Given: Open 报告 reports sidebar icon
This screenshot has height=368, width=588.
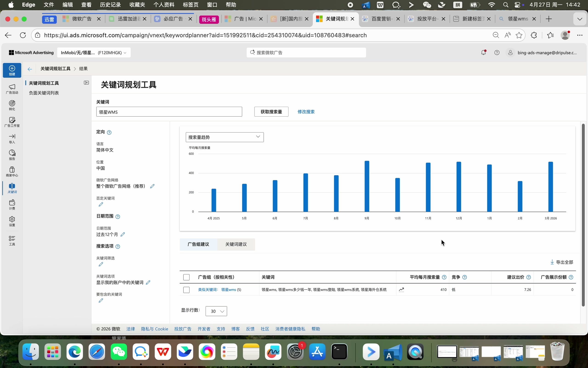Looking at the screenshot, I should [12, 155].
